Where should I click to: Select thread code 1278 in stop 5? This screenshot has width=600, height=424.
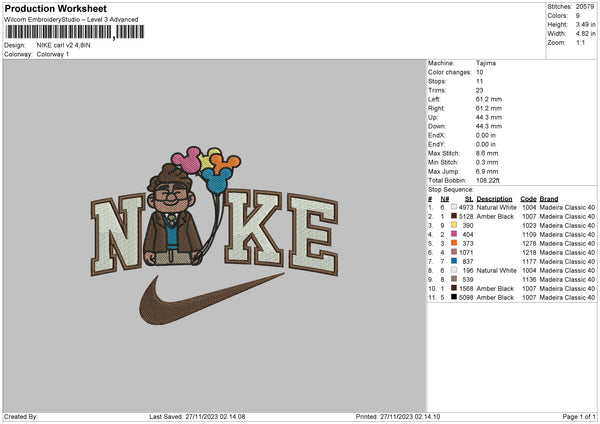pyautogui.click(x=529, y=243)
